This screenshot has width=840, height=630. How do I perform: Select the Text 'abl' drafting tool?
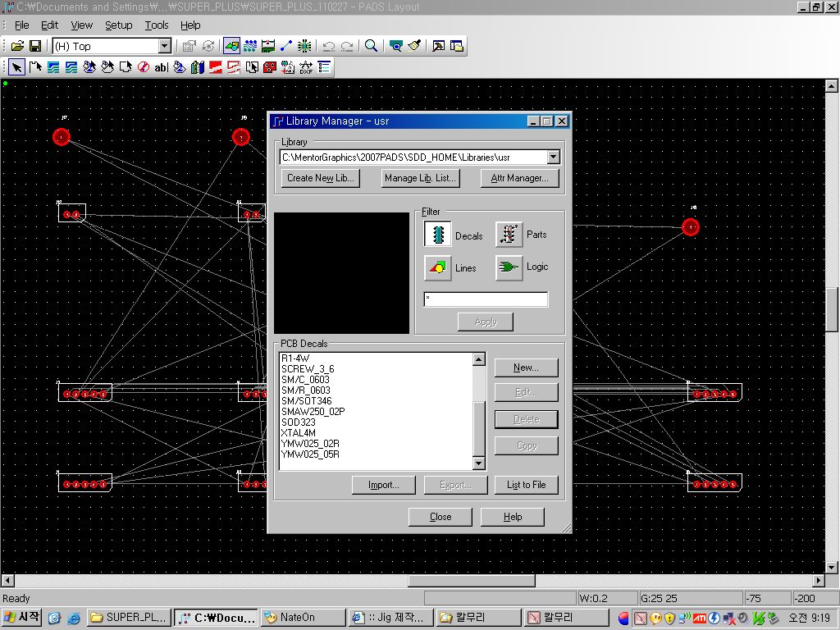pos(162,67)
